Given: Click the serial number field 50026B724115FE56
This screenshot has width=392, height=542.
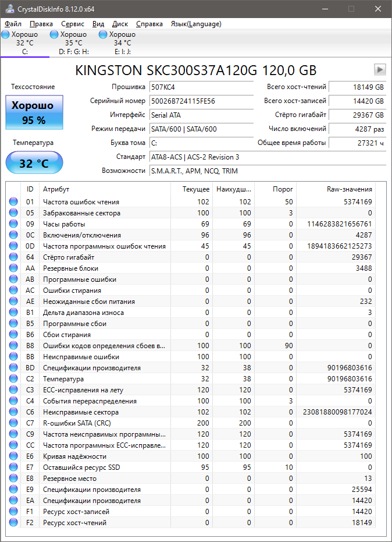Looking at the screenshot, I should pyautogui.click(x=201, y=101).
